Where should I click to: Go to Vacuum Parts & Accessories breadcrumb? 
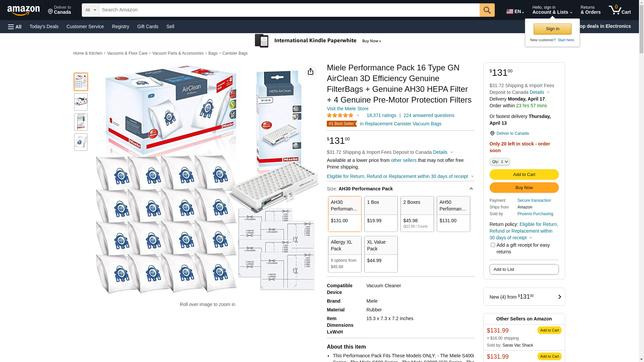click(x=178, y=53)
